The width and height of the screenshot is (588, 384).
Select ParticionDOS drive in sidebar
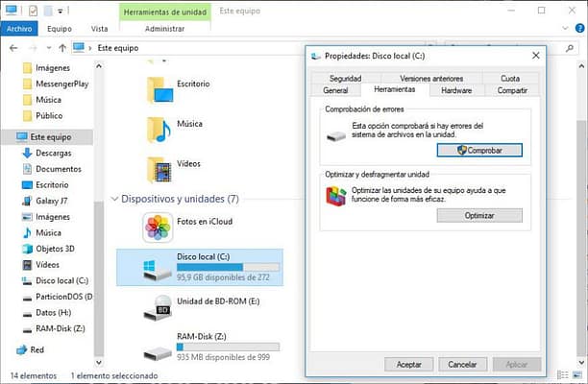(x=58, y=297)
